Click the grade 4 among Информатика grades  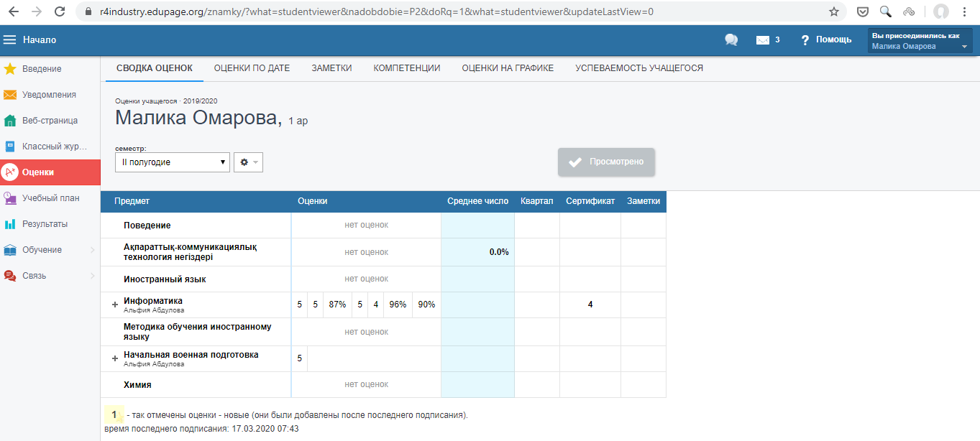(376, 305)
